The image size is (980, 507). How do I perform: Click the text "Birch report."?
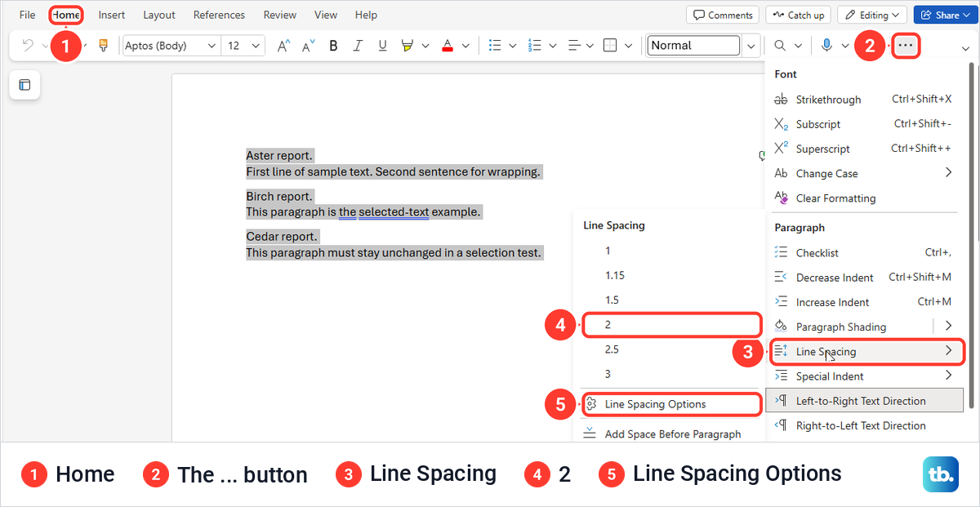click(x=279, y=196)
